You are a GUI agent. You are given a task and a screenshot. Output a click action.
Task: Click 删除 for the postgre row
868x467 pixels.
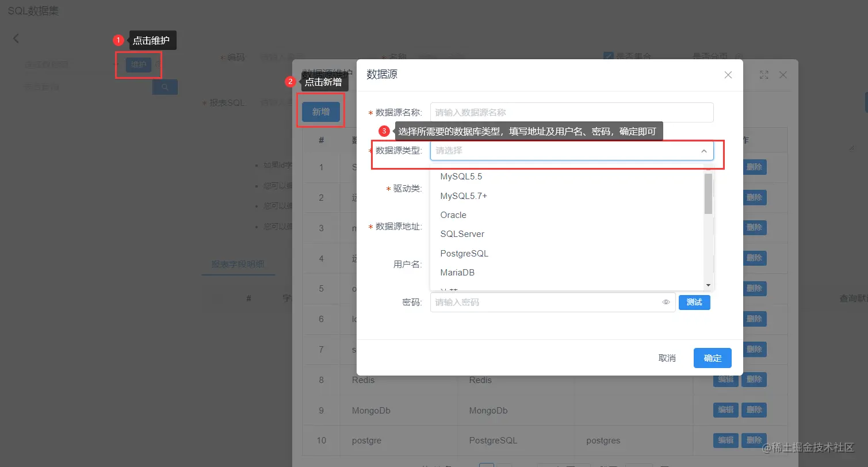pos(754,440)
